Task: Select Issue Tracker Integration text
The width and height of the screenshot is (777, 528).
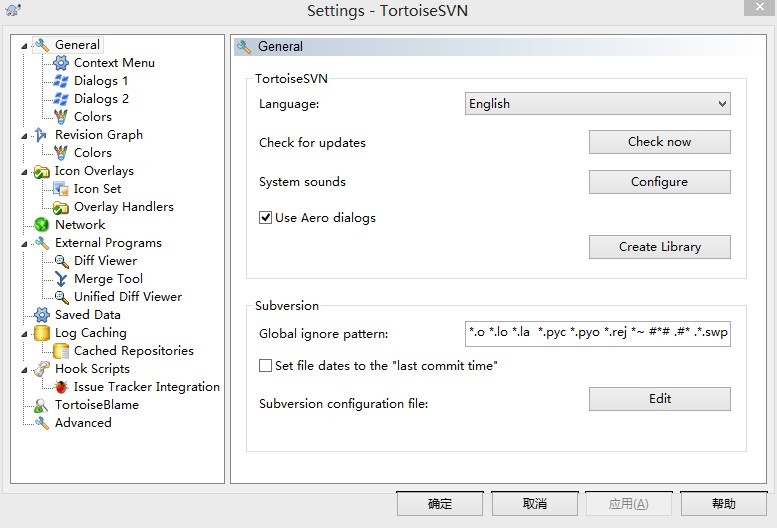Action: (x=147, y=387)
